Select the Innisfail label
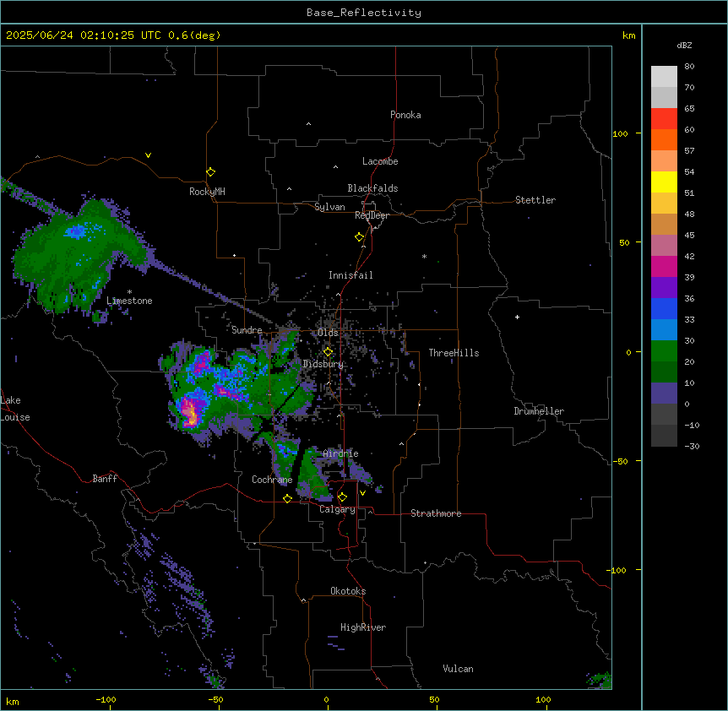The width and height of the screenshot is (728, 711). tap(350, 275)
